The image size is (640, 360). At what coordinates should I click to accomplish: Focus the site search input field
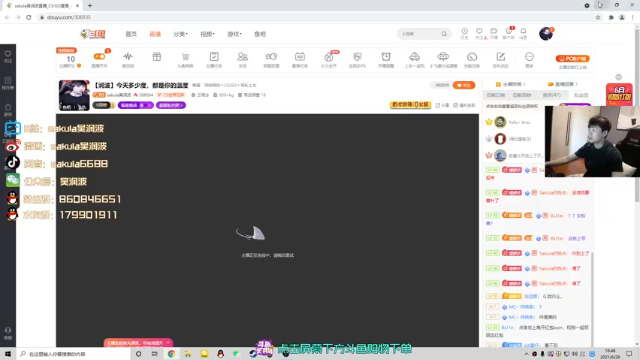tap(419, 34)
